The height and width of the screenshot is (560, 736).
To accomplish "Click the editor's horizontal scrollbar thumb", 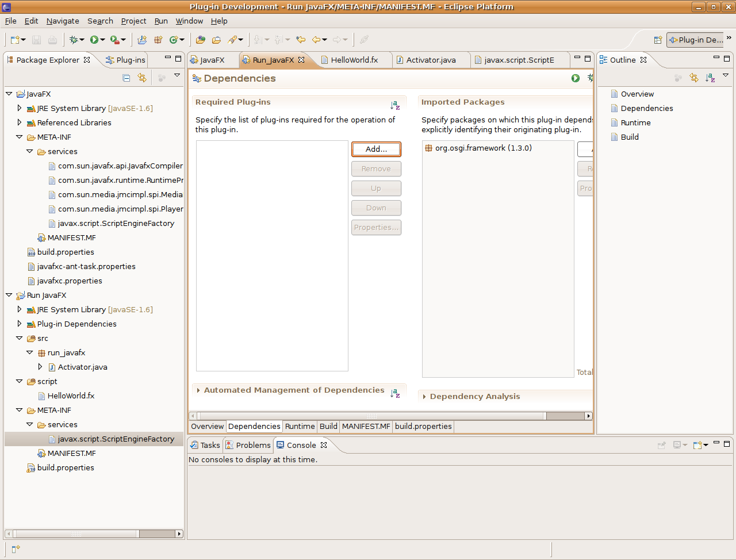I will (x=371, y=416).
